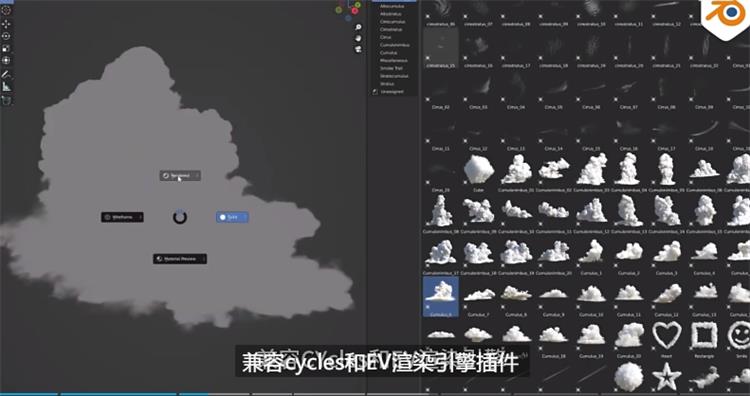Open the Stratus catalog
Screen dimensions: 750x396
(387, 84)
